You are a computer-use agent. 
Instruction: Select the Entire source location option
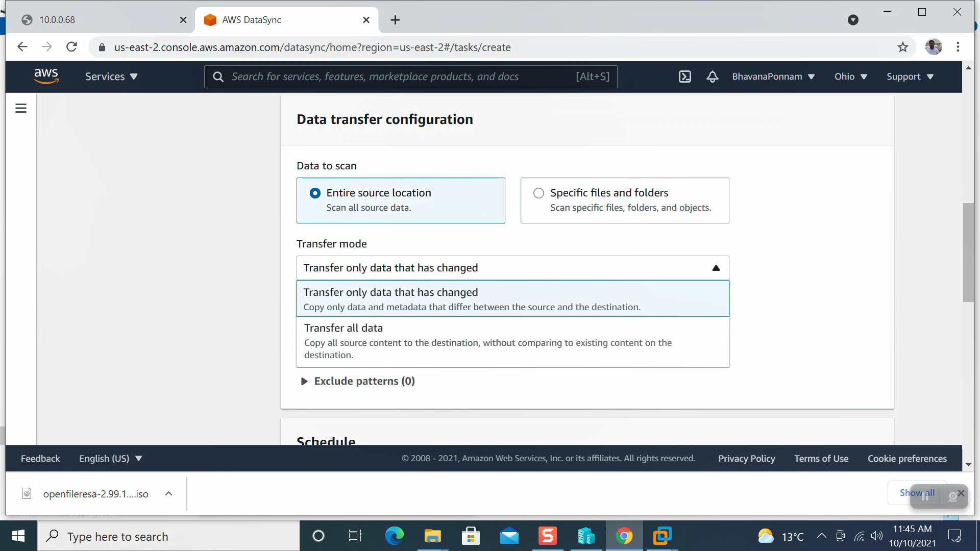pyautogui.click(x=315, y=193)
